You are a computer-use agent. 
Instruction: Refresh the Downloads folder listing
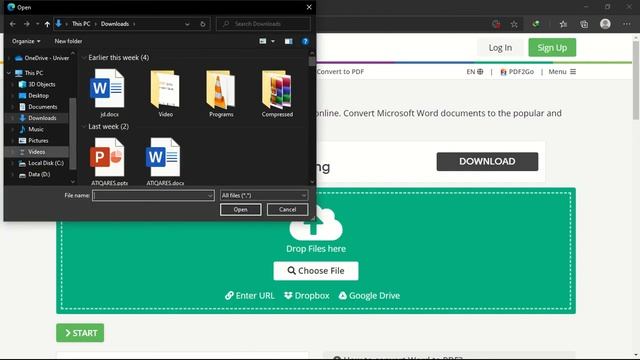pyautogui.click(x=203, y=24)
